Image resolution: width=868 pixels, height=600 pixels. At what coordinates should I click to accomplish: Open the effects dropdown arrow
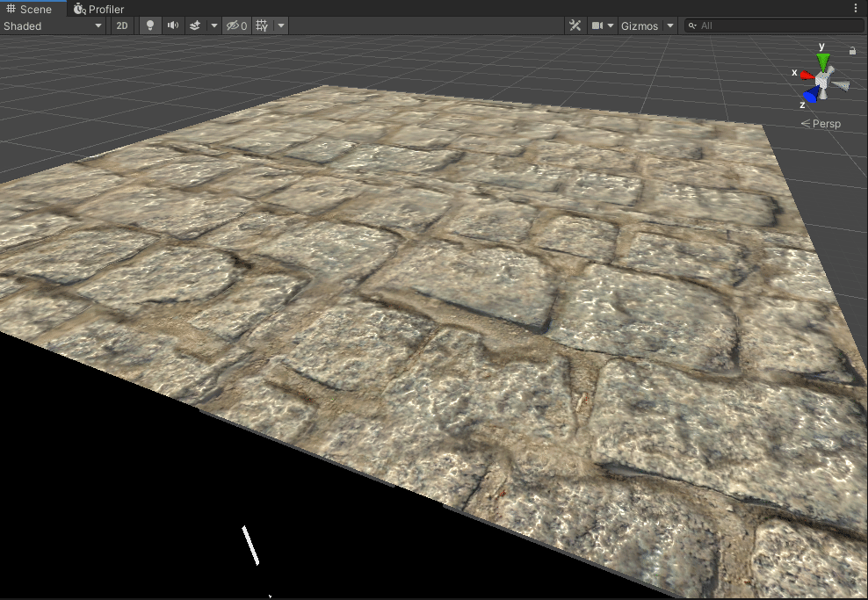pos(213,25)
